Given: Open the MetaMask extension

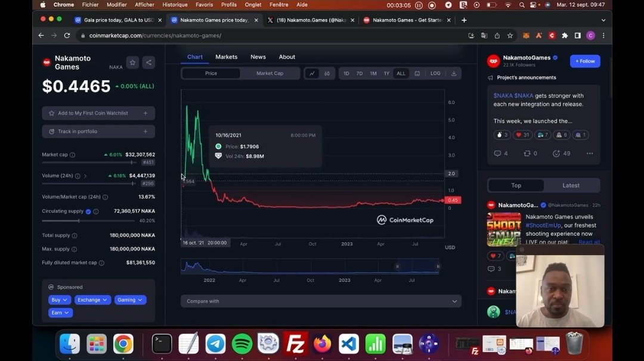Looking at the screenshot, I should click(527, 35).
